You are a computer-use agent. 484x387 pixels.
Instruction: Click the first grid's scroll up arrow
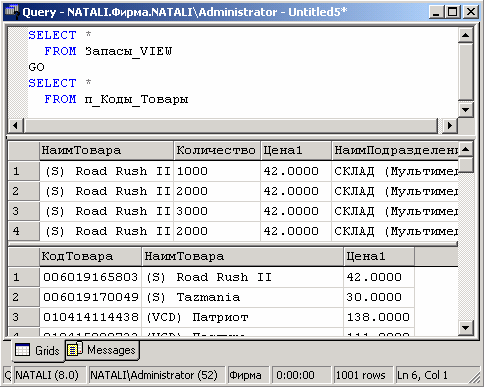[x=466, y=149]
